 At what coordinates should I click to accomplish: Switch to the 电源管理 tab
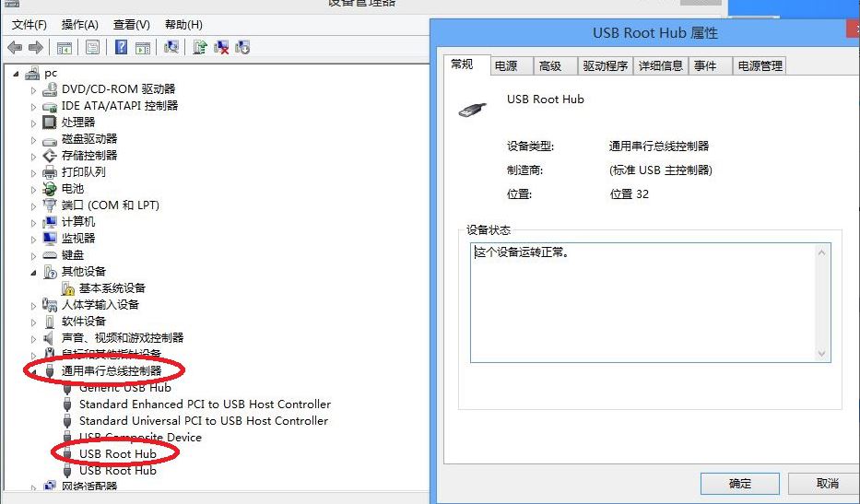pyautogui.click(x=760, y=66)
